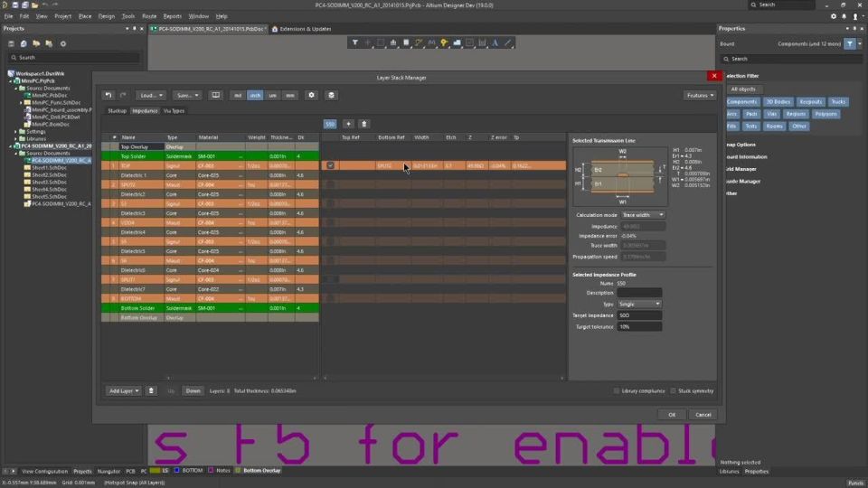Select the place line tool in the PCB toolbar
This screenshot has width=868, height=488.
[507, 42]
